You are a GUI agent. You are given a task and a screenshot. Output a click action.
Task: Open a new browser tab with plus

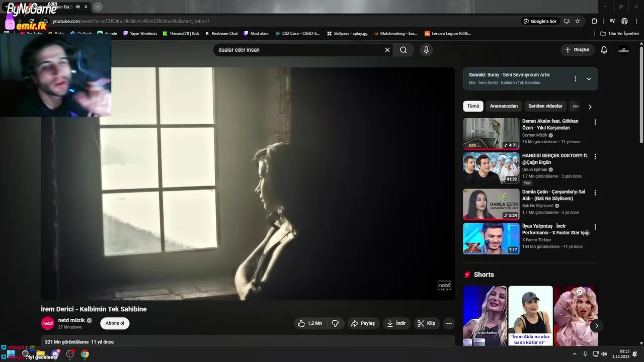pos(98,7)
